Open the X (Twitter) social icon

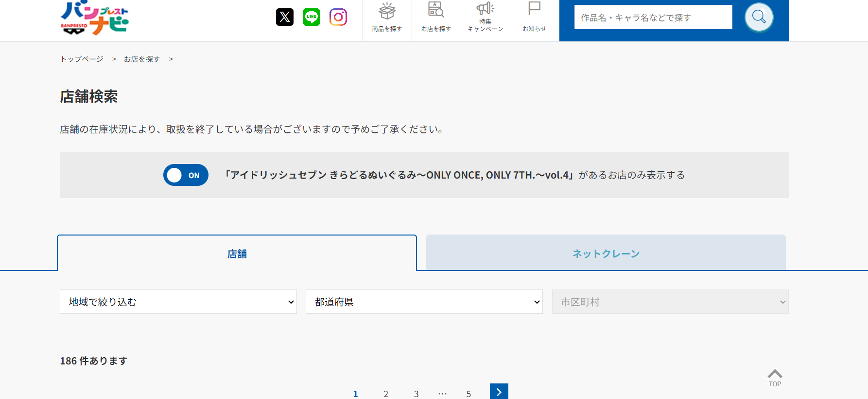click(285, 17)
